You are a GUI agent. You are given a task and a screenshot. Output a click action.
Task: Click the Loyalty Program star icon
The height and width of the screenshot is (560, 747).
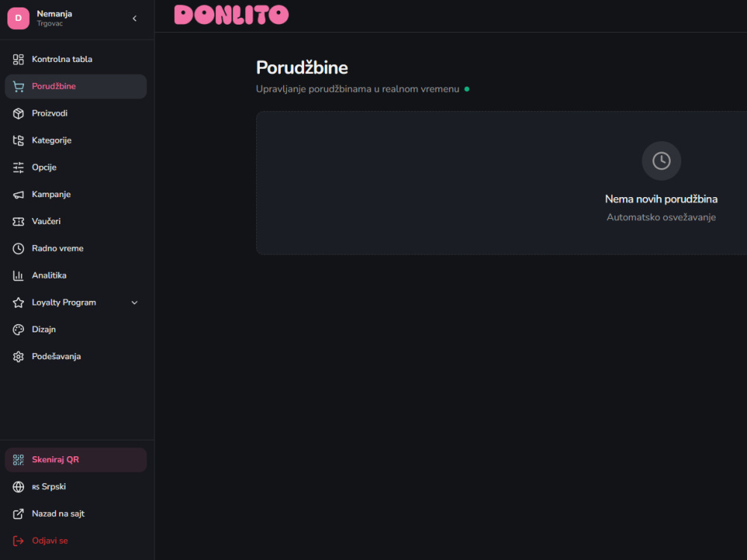click(18, 302)
